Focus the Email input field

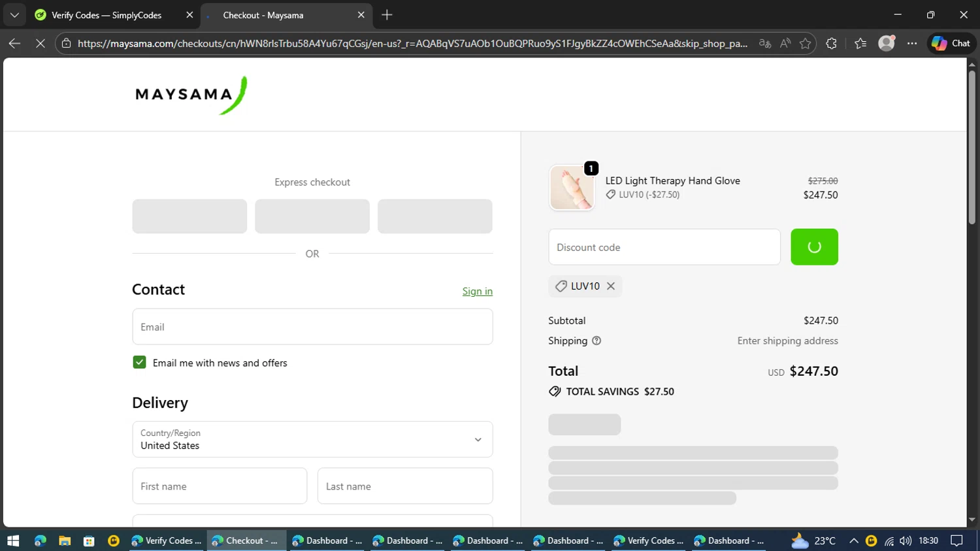[x=312, y=327]
